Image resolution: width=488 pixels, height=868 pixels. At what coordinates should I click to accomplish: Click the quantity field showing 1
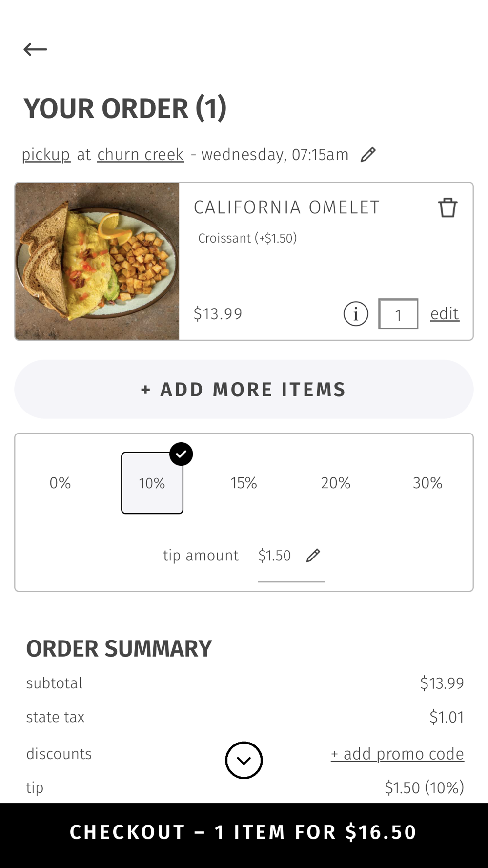point(398,314)
